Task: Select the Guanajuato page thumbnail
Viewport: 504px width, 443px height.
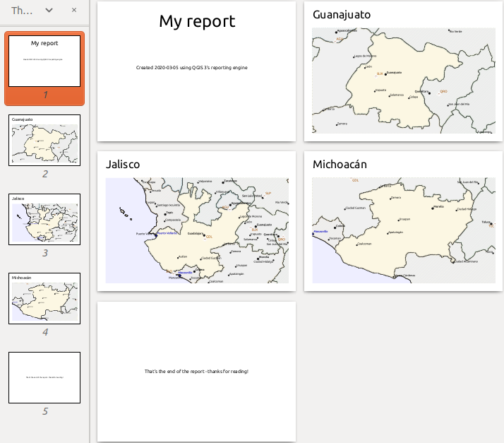Action: pyautogui.click(x=44, y=140)
